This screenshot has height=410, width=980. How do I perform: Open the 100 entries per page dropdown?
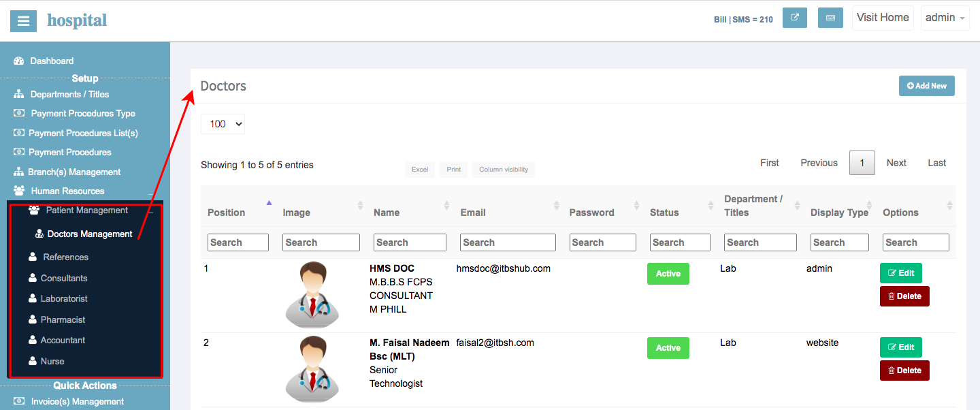coord(223,124)
